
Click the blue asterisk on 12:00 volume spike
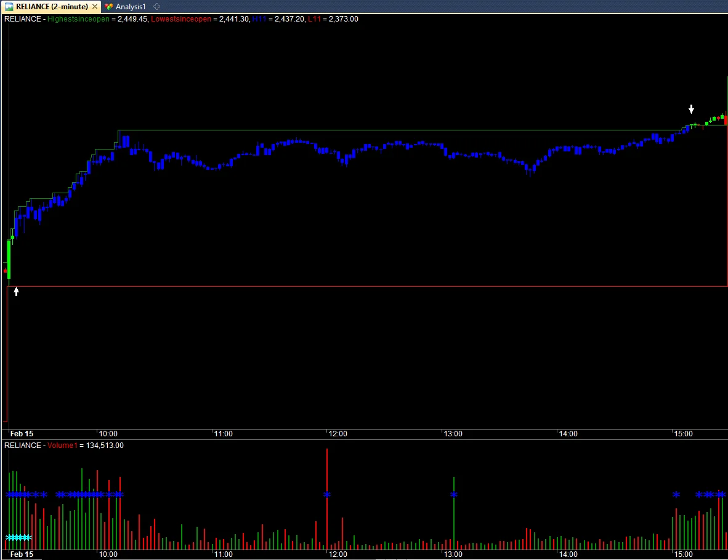pyautogui.click(x=327, y=494)
